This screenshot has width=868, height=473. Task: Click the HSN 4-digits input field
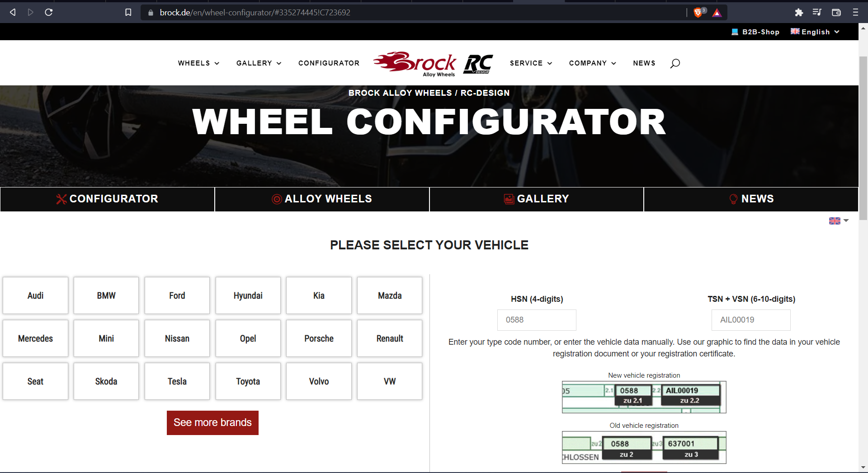pyautogui.click(x=536, y=320)
